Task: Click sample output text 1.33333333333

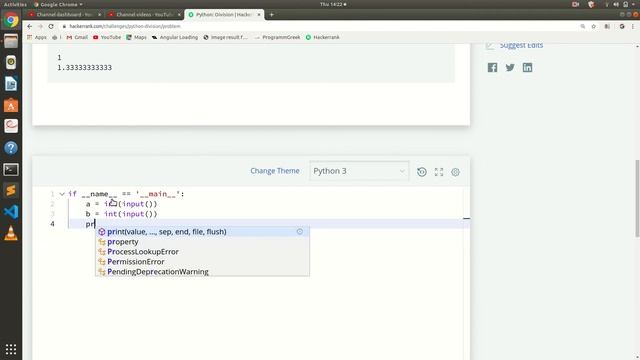Action: tap(84, 67)
